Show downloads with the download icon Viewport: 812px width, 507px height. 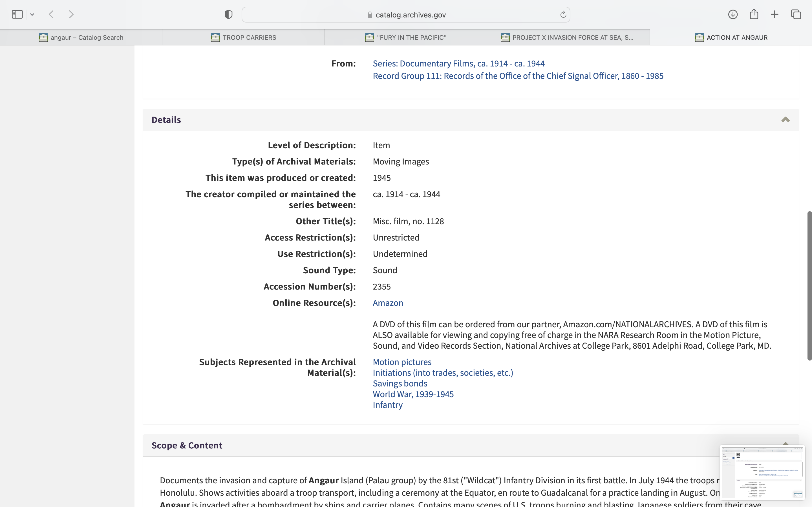(x=733, y=14)
